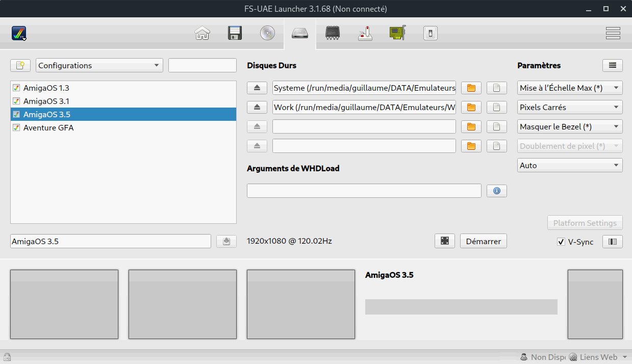
Task: Select AmigaOS 3.5 configuration
Action: click(x=123, y=114)
